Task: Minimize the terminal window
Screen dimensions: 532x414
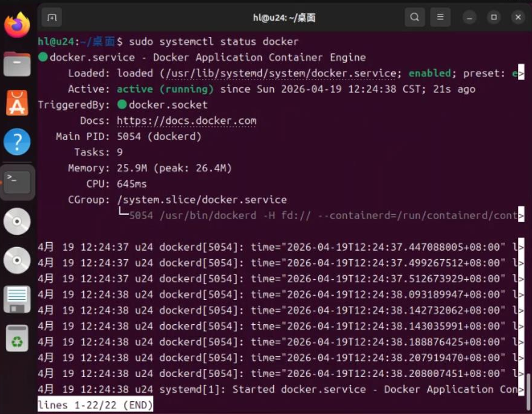Action: coord(469,17)
